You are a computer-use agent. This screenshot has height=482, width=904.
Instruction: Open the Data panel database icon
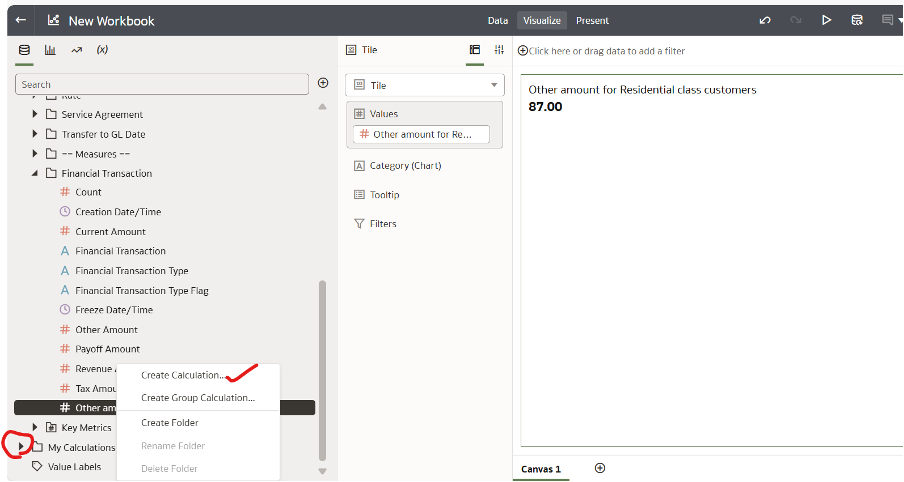click(x=24, y=49)
